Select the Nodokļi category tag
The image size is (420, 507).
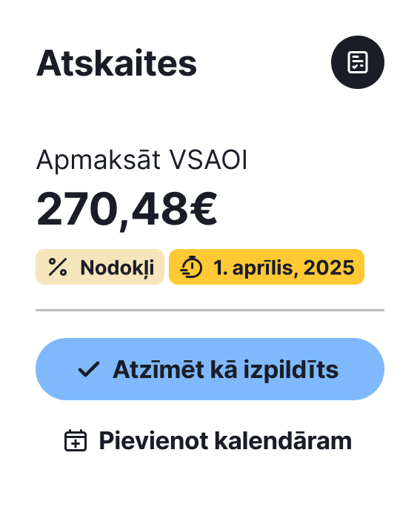100,267
